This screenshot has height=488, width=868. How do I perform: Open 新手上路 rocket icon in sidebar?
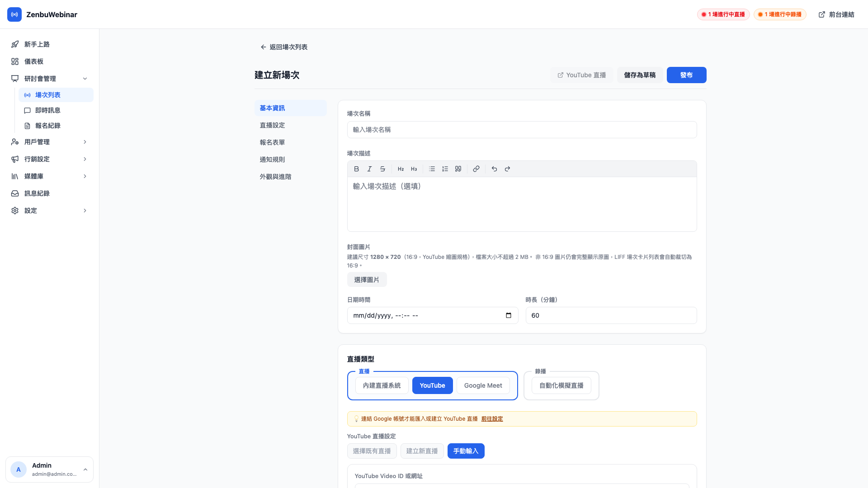coord(15,44)
